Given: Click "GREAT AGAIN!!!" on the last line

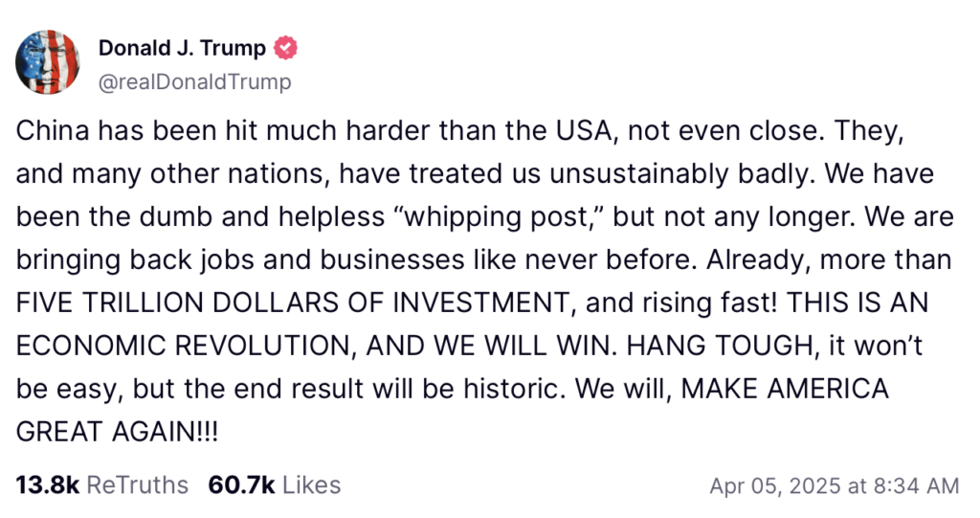Looking at the screenshot, I should [x=117, y=430].
